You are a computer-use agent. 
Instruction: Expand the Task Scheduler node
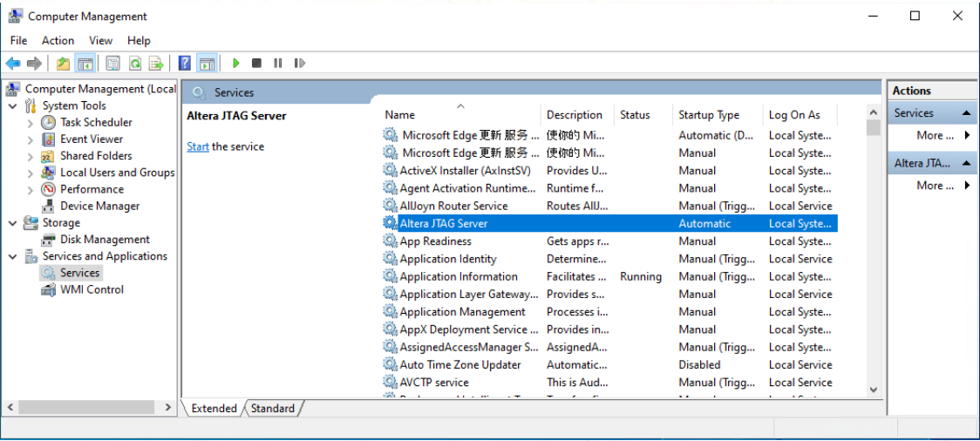(x=31, y=122)
